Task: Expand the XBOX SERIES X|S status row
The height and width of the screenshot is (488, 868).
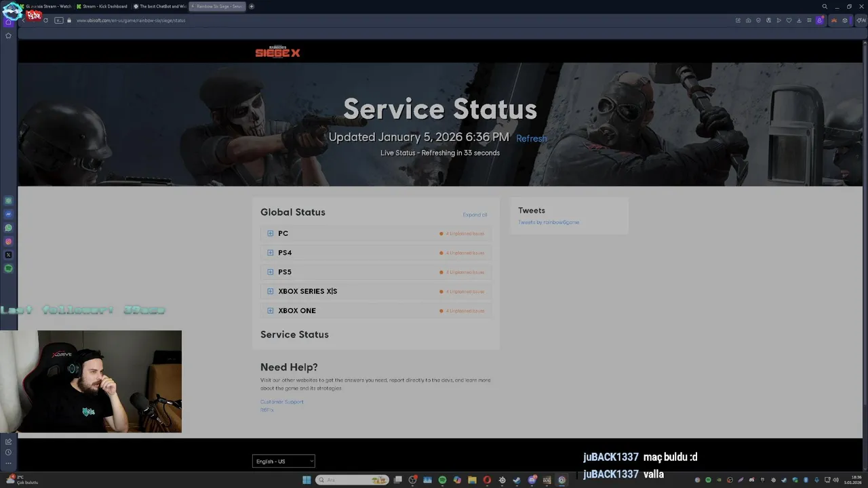Action: tap(376, 291)
